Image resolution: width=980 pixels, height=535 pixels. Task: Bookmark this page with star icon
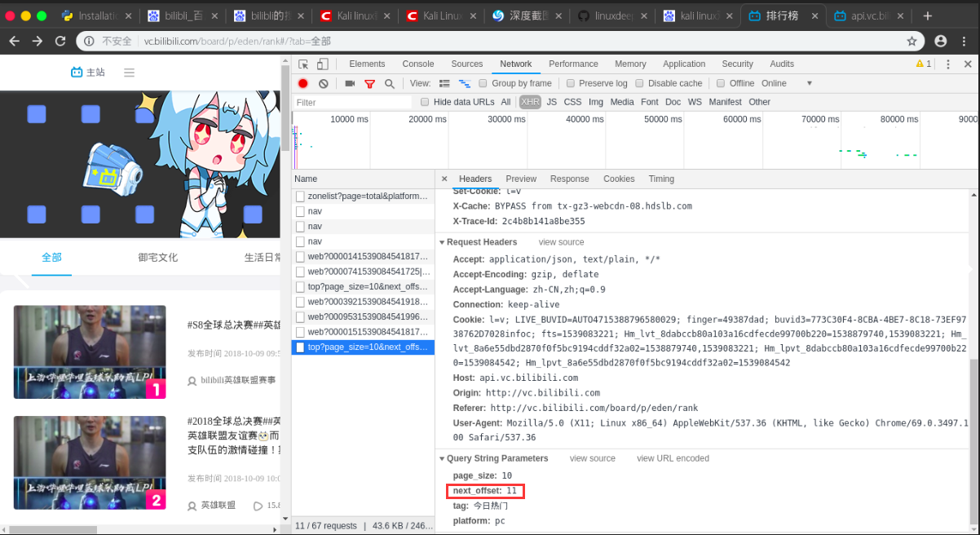point(912,41)
